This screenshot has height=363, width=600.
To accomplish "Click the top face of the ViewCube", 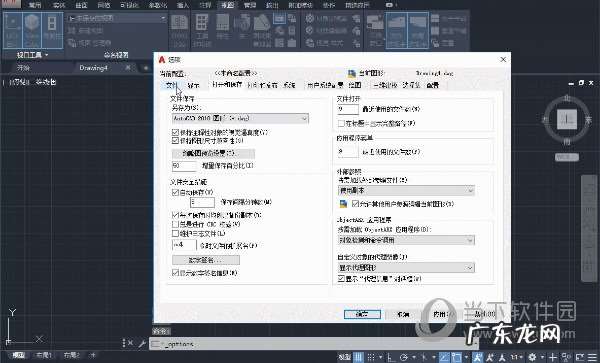I will pos(567,119).
